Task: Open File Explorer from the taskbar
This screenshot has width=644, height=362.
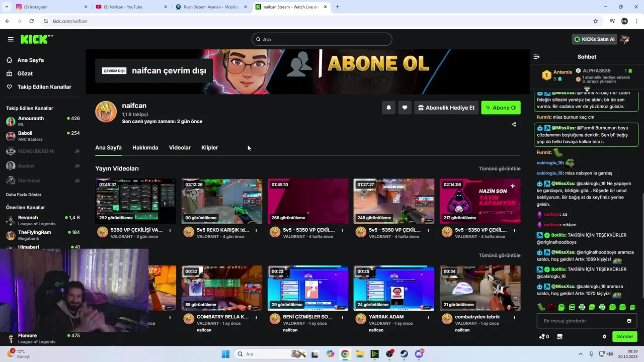Action: point(360,354)
